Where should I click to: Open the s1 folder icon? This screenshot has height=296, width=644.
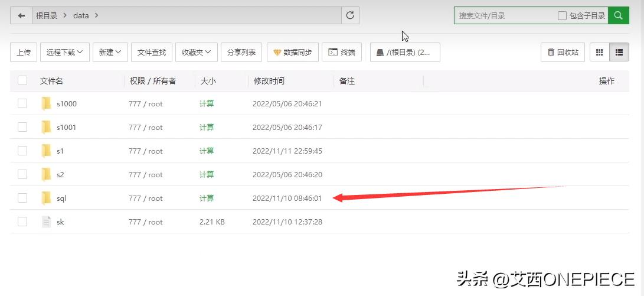47,151
